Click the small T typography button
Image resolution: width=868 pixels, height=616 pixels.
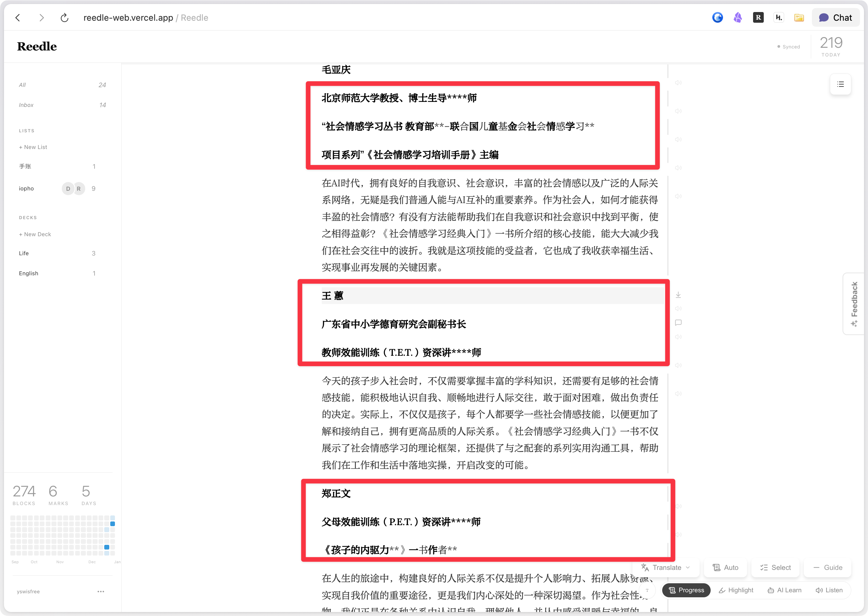(647, 590)
